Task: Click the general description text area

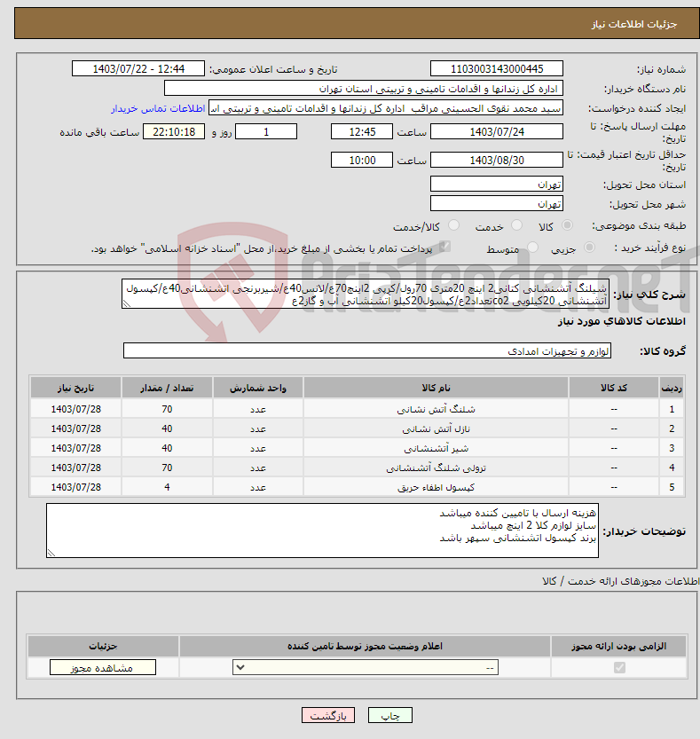Action: (366, 295)
